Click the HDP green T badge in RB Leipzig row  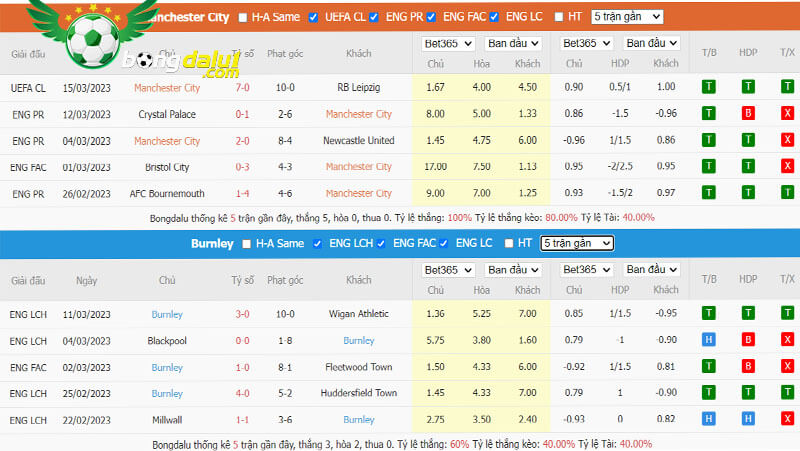pos(748,87)
